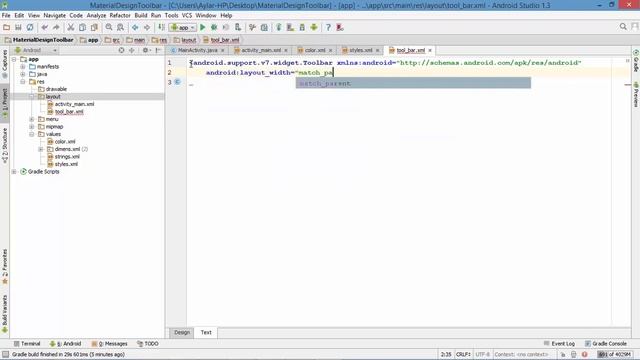
Task: Select strings.xml in the project tree
Action: (x=67, y=157)
